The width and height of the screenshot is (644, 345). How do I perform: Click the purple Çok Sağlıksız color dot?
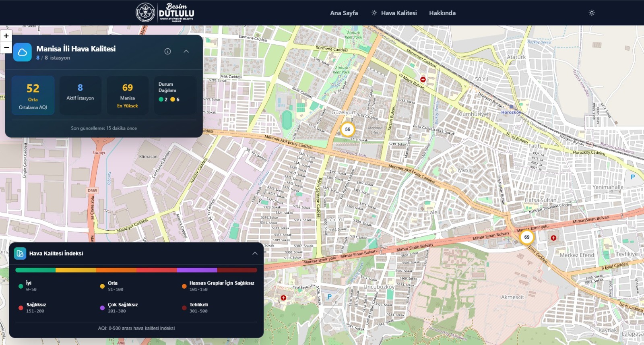point(102,308)
